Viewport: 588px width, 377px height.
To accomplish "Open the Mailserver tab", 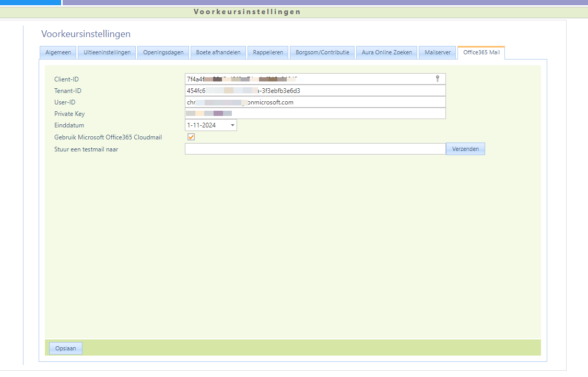I will coord(437,52).
